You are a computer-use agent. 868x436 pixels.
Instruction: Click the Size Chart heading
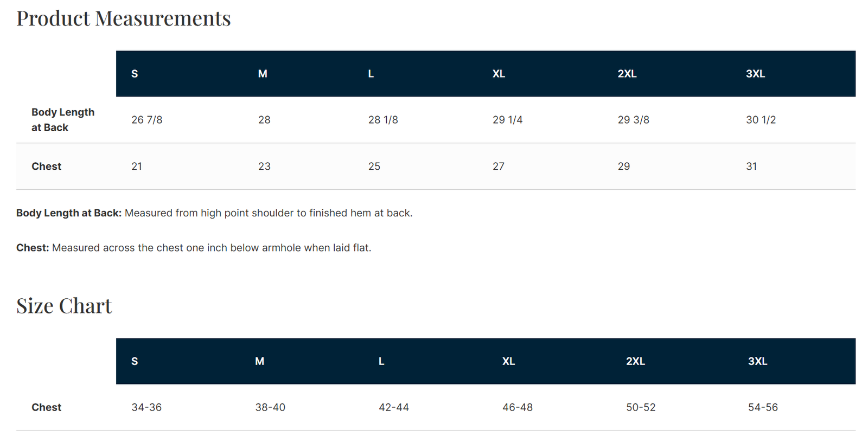64,306
